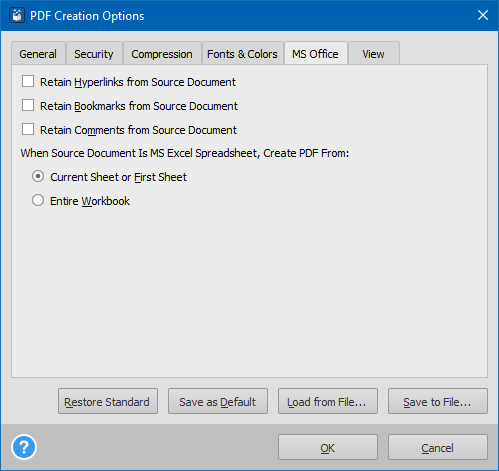Click the Restore Standard button
This screenshot has width=499, height=471.
(108, 401)
